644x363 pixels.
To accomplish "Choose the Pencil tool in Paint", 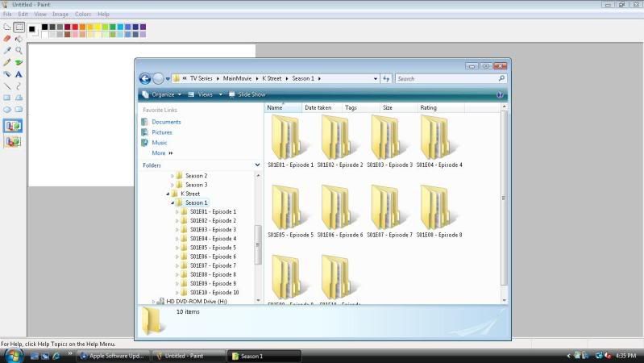I will coord(7,62).
